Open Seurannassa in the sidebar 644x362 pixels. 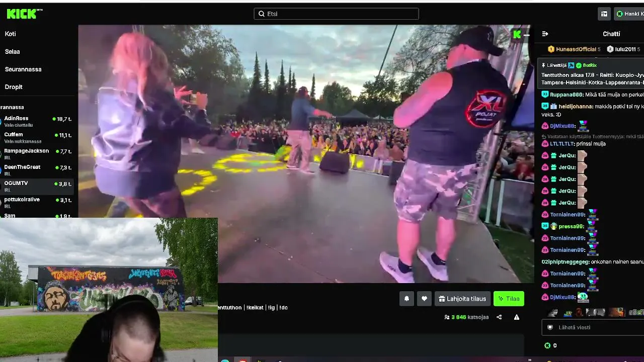point(23,69)
